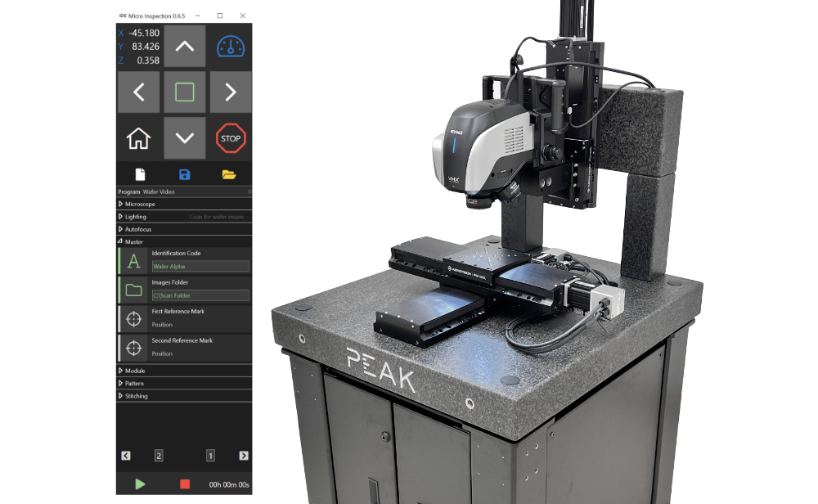The image size is (818, 504).
Task: Stop the scan with the red square button
Action: point(185,484)
